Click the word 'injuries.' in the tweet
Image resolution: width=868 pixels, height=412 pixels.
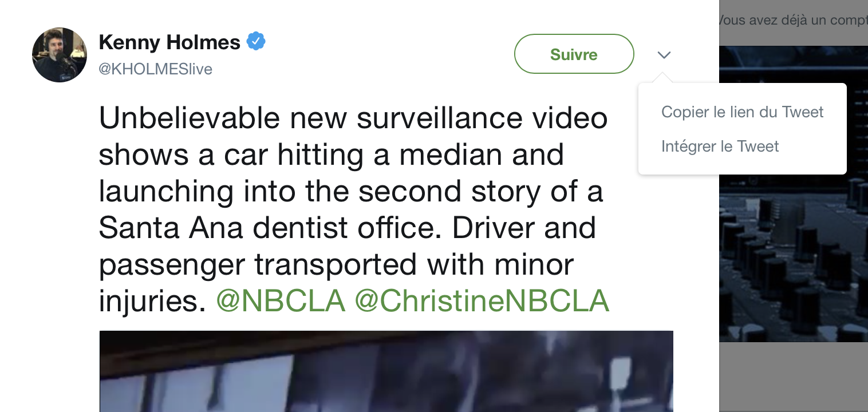(x=152, y=301)
